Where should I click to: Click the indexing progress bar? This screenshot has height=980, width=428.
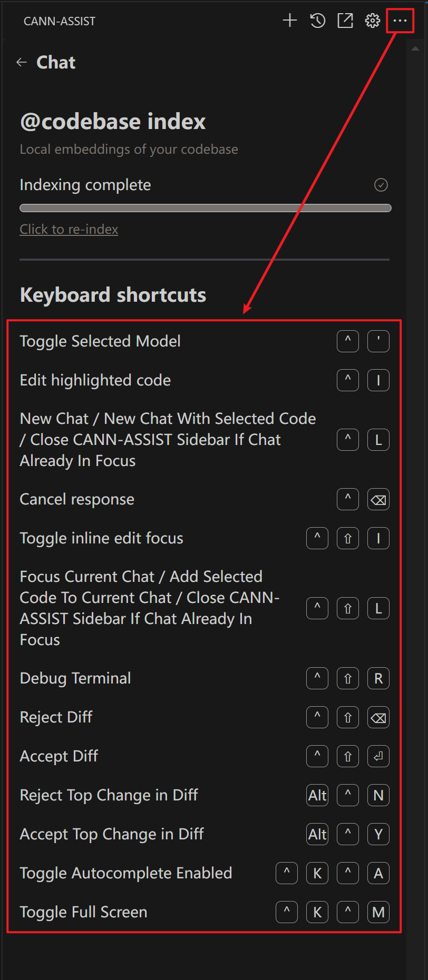[205, 208]
